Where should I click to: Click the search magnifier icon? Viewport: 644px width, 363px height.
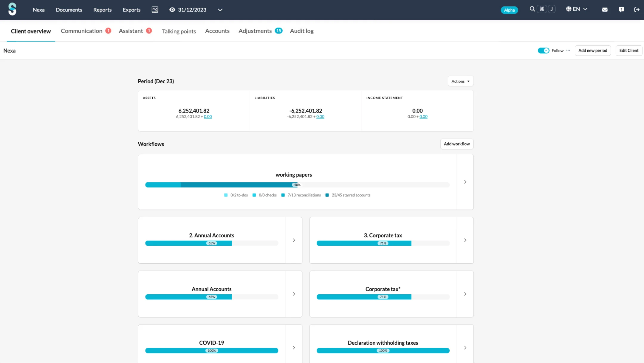[x=532, y=9]
